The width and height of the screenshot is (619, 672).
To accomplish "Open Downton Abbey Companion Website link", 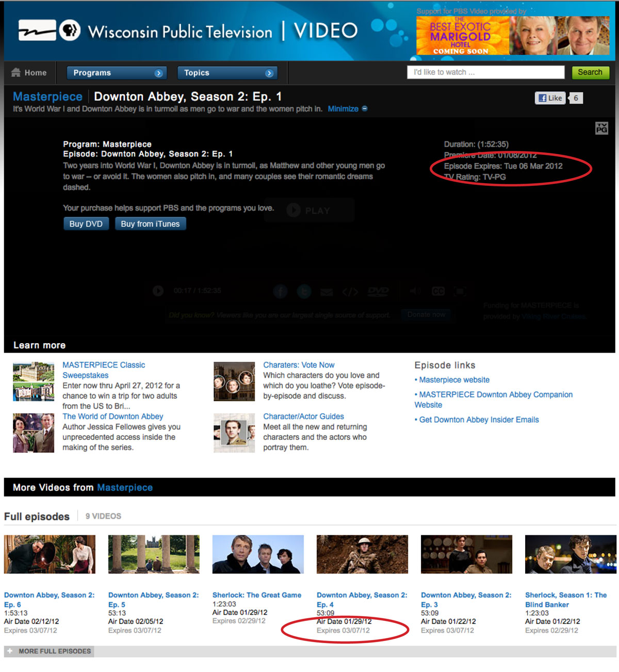I will pyautogui.click(x=494, y=399).
